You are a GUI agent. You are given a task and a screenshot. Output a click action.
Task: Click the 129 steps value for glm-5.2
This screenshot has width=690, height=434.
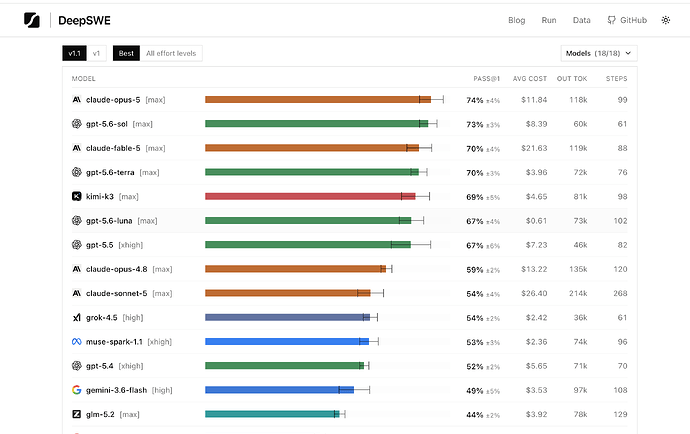click(x=620, y=414)
